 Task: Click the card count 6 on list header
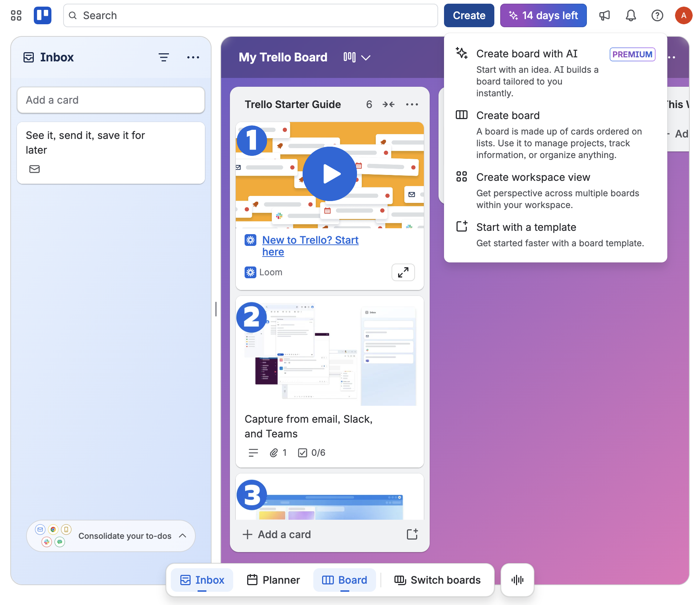[369, 104]
